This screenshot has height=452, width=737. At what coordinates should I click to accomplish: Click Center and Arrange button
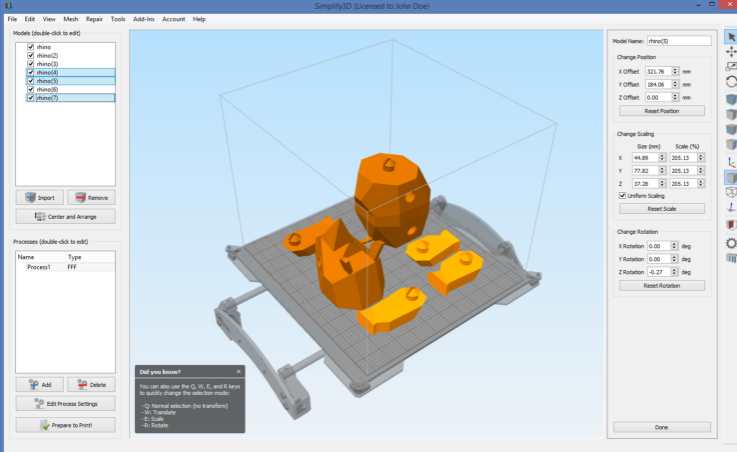[65, 217]
